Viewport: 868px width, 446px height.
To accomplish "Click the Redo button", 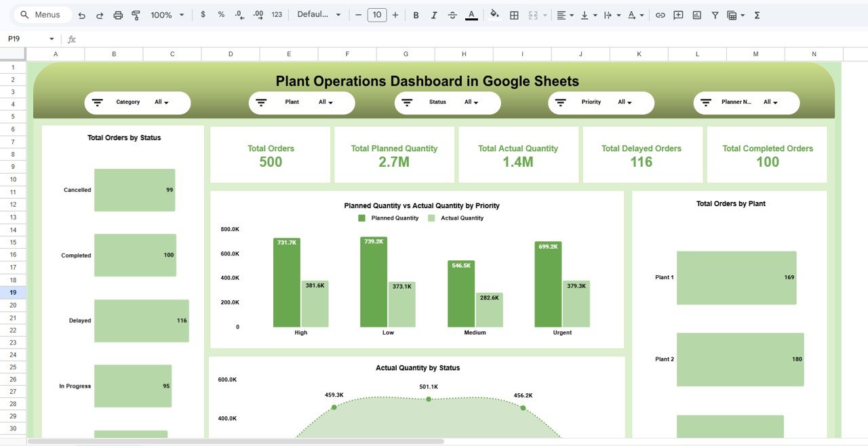I will tap(99, 14).
